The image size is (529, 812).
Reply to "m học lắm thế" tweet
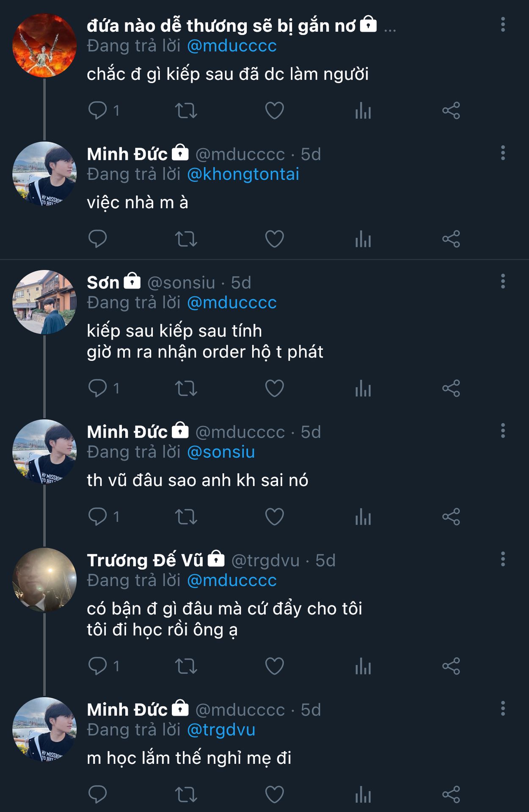click(x=97, y=794)
